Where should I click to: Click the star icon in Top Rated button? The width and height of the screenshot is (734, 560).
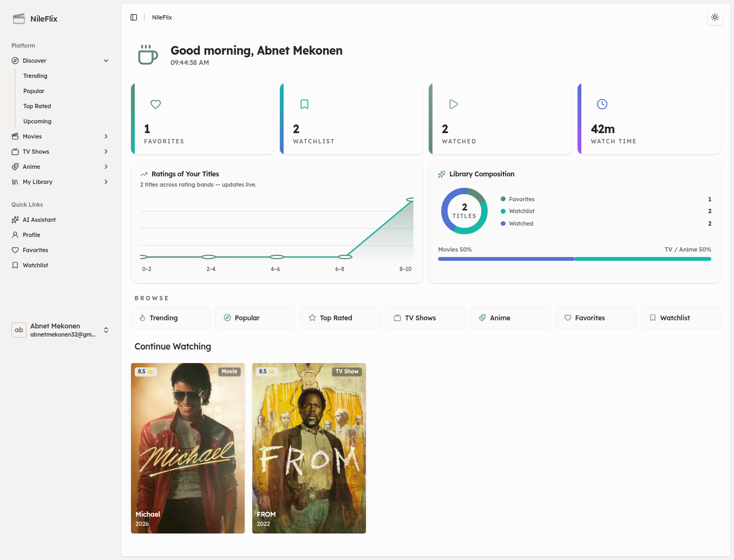[x=312, y=318]
